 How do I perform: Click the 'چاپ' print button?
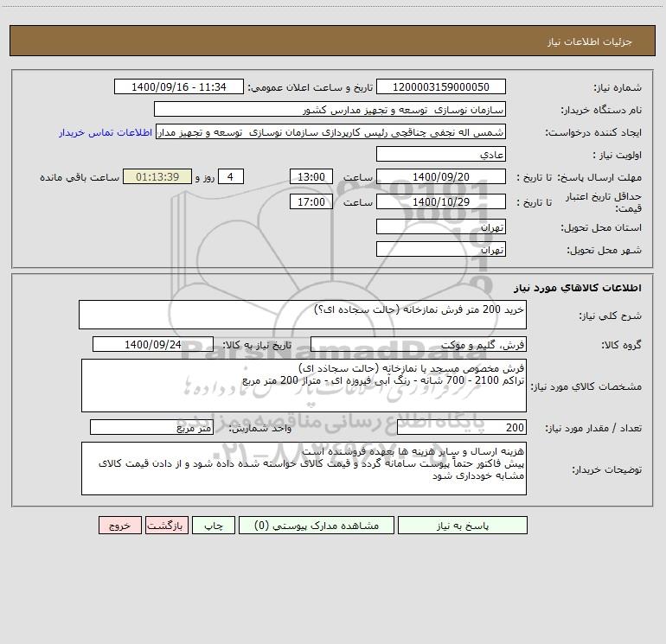[x=214, y=526]
